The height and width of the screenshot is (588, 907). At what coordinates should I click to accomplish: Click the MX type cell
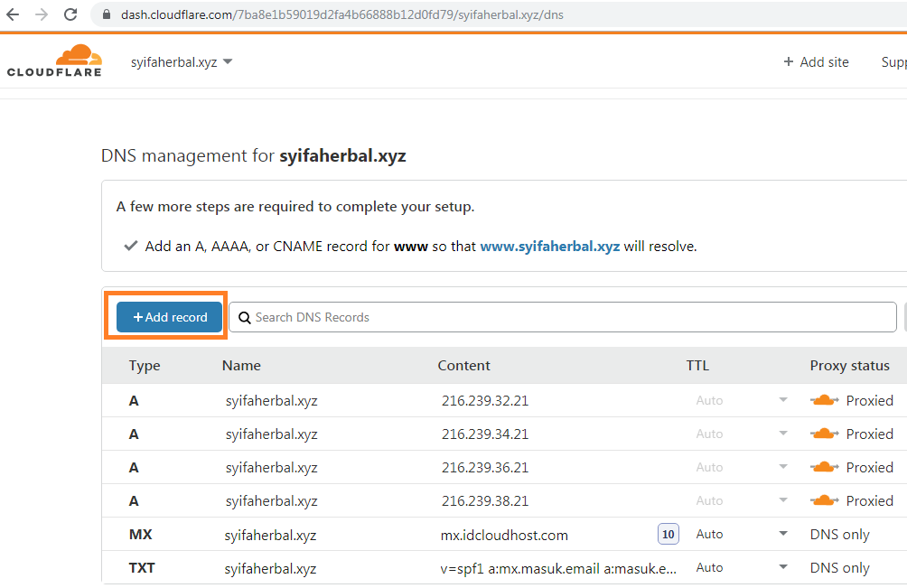[x=141, y=534]
